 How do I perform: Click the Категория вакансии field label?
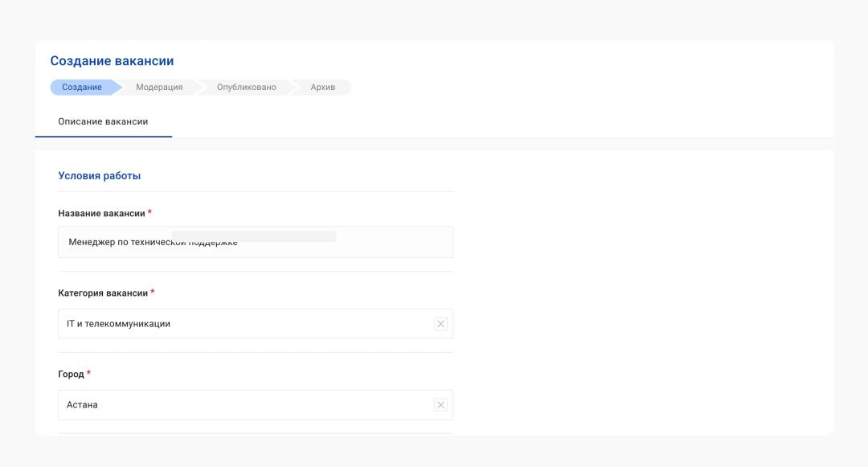click(x=103, y=293)
